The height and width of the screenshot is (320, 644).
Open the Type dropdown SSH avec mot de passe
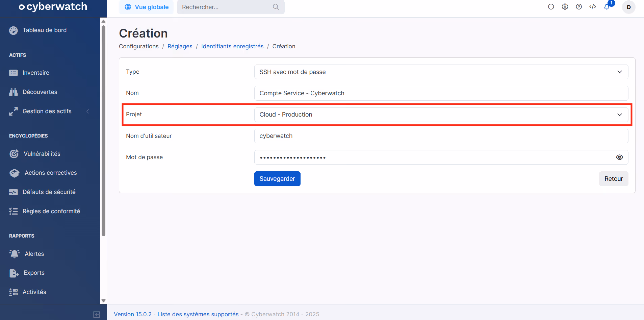pos(441,72)
